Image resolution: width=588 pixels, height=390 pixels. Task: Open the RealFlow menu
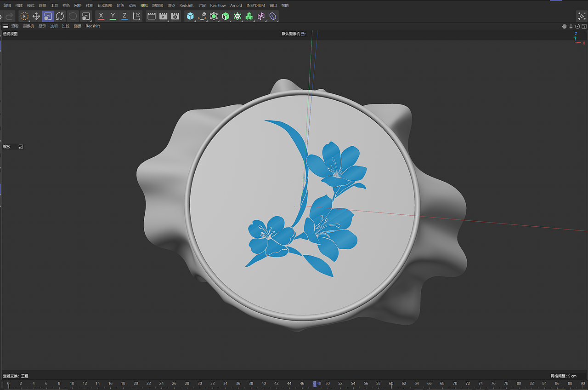tap(218, 6)
